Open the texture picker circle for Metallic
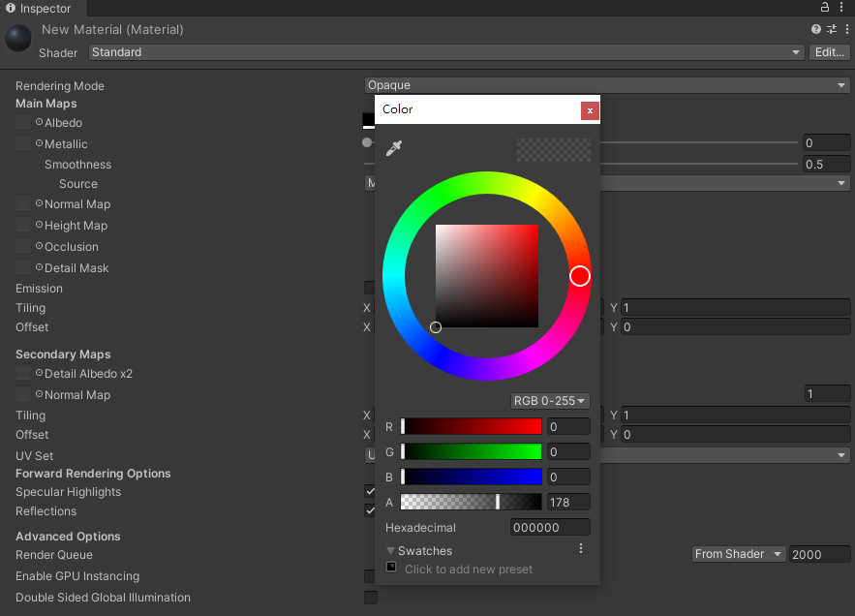The height and width of the screenshot is (616, 855). pyautogui.click(x=40, y=143)
